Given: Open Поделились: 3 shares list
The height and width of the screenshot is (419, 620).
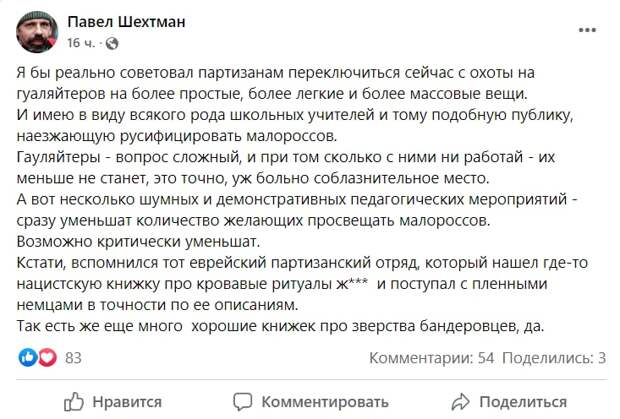Looking at the screenshot, I should click(x=554, y=358).
